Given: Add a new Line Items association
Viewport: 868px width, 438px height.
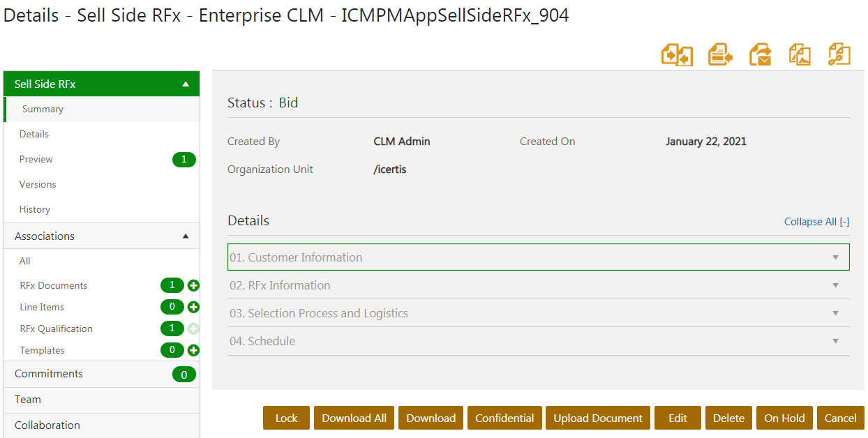Looking at the screenshot, I should click(x=194, y=307).
